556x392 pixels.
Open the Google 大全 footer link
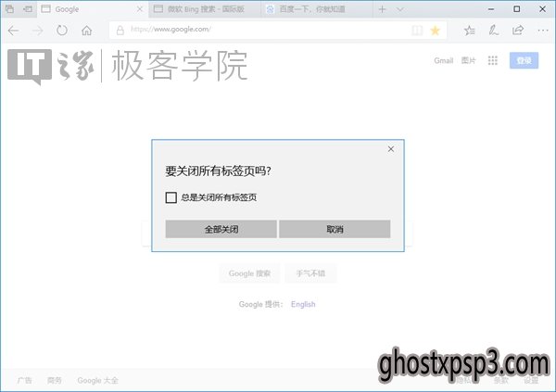98,380
